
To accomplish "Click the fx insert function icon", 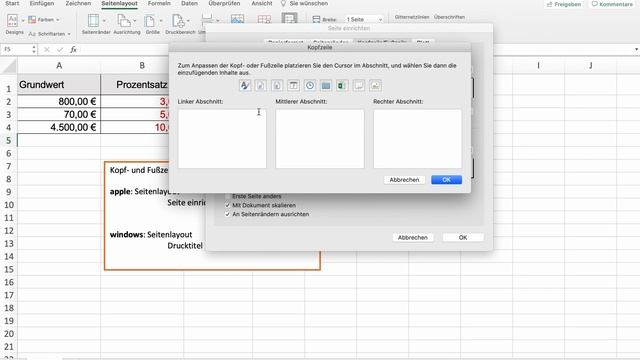I will click(73, 49).
